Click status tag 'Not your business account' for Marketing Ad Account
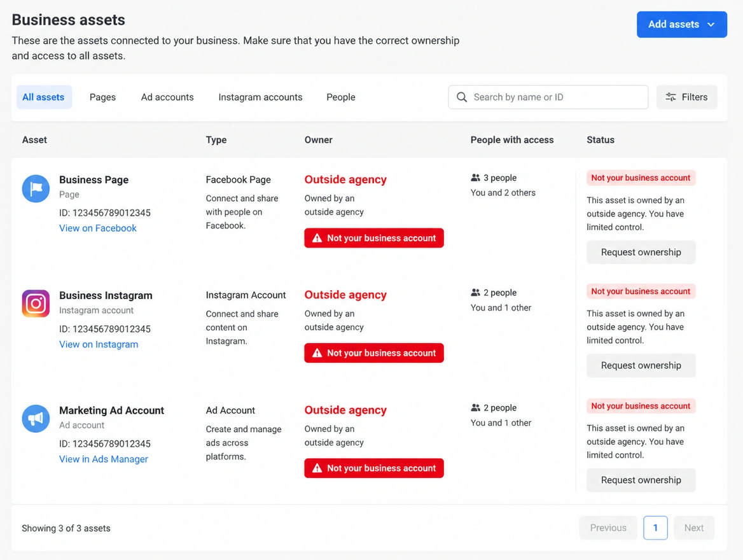This screenshot has height=560, width=743. pyautogui.click(x=641, y=406)
